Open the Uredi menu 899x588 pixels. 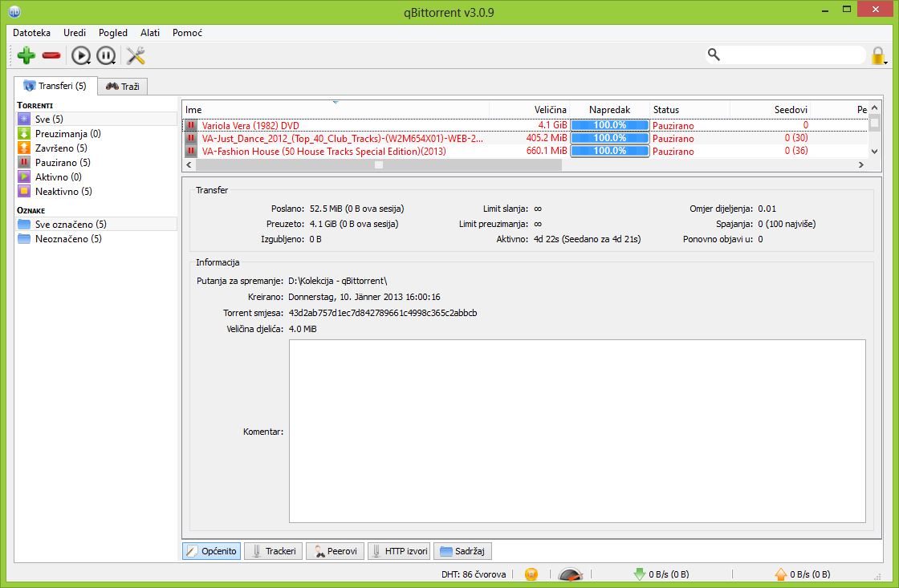click(x=75, y=33)
